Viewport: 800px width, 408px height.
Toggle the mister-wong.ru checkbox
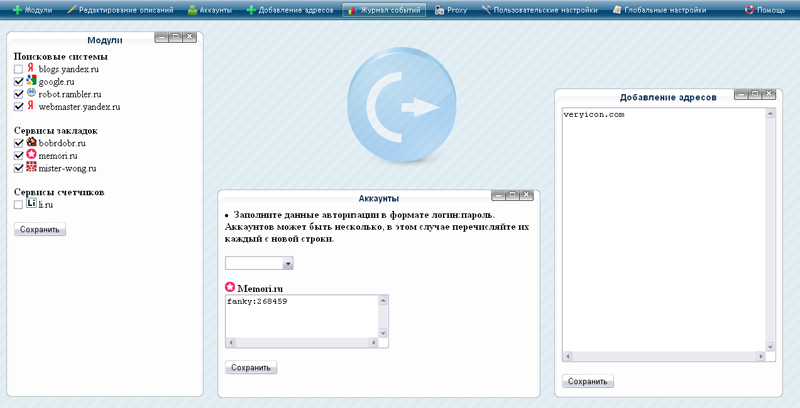tap(18, 168)
